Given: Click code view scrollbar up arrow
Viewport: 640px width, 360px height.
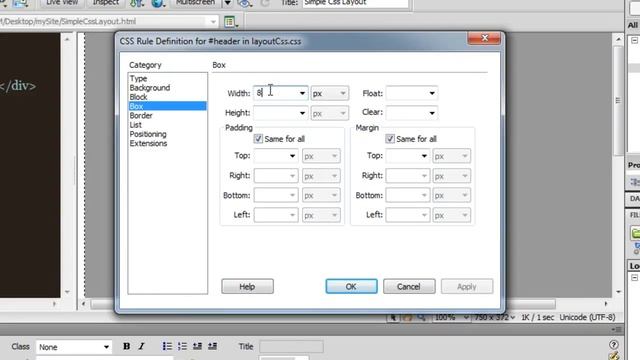Looking at the screenshot, I should click(x=67, y=39).
